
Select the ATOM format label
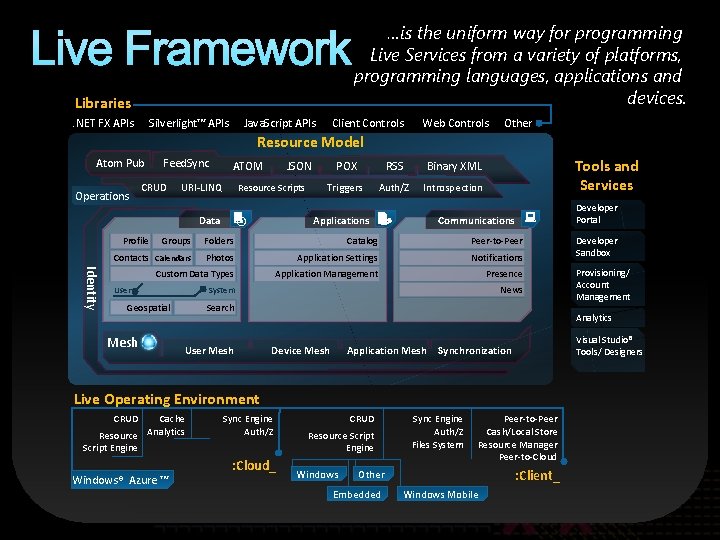pyautogui.click(x=248, y=166)
